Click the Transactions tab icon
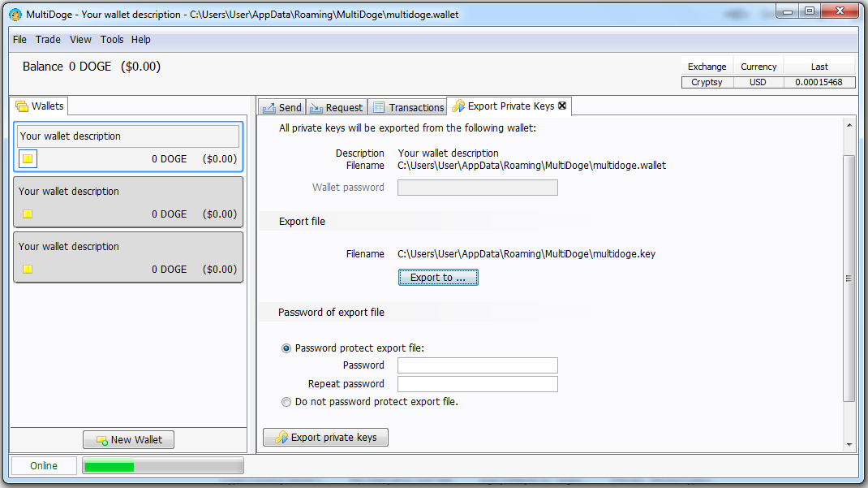The width and height of the screenshot is (868, 488). (x=379, y=107)
